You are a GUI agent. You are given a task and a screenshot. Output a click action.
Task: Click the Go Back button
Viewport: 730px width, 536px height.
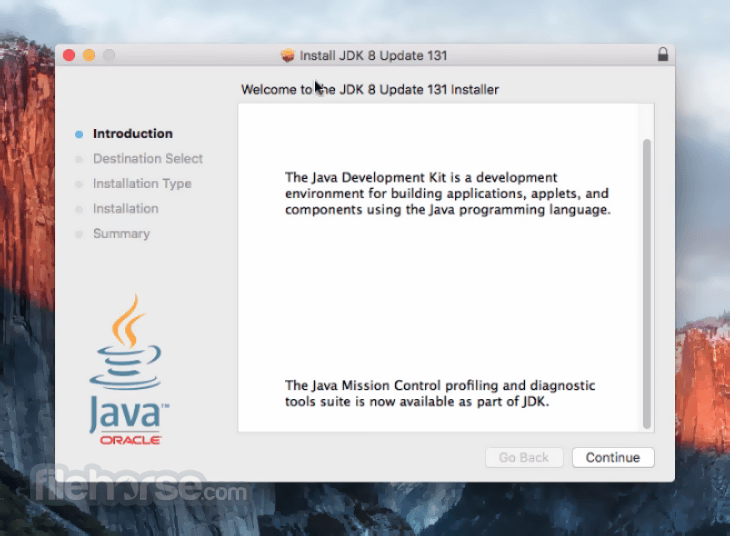click(524, 457)
